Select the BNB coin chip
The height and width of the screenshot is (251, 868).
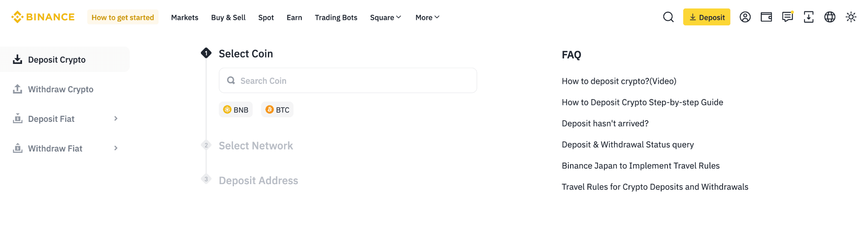236,110
